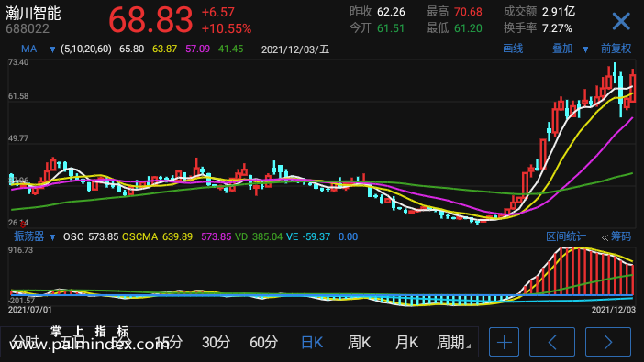This screenshot has height=362, width=644.
Task: Open 区间统计 range statistics
Action: pyautogui.click(x=566, y=236)
